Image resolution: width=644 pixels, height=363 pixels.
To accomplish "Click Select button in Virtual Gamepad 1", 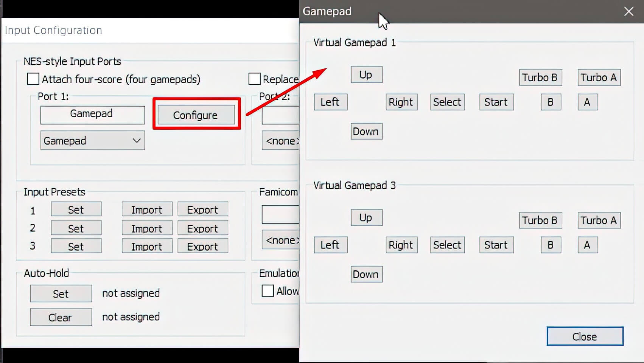I will tap(447, 102).
